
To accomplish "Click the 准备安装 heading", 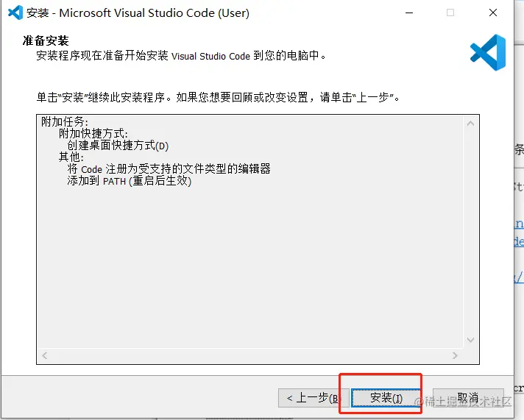I will (x=46, y=40).
